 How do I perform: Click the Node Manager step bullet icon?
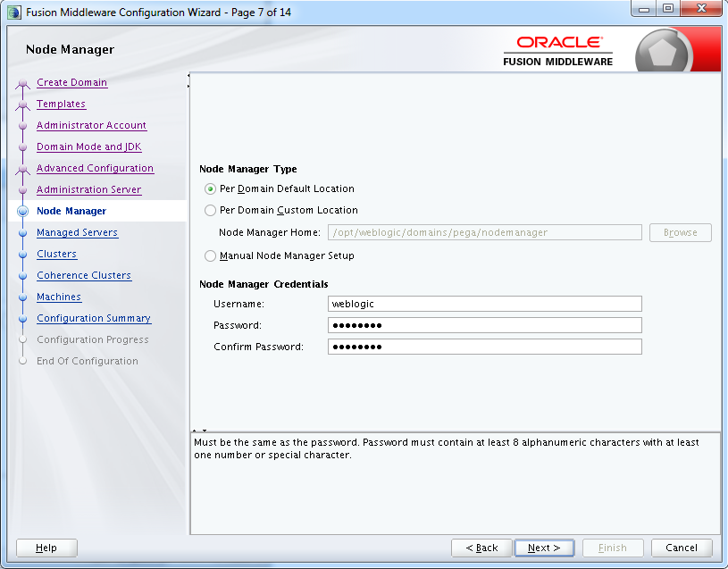[22, 211]
